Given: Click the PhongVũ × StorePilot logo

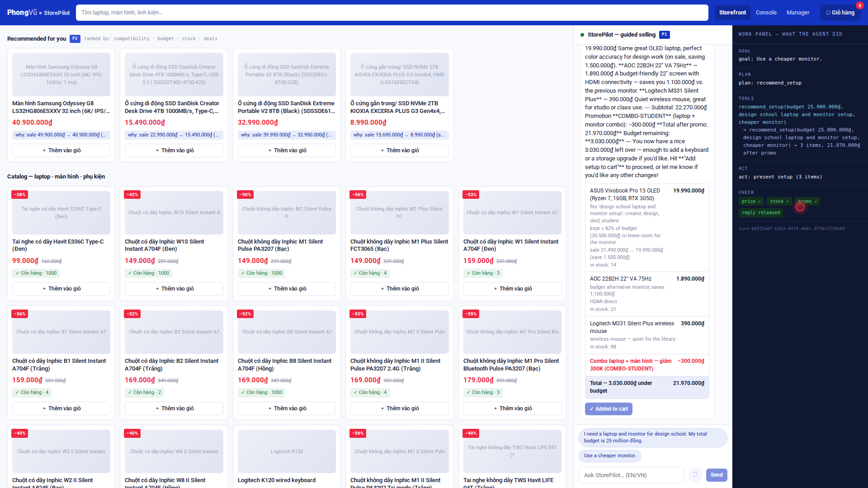Looking at the screenshot, I should coord(38,13).
